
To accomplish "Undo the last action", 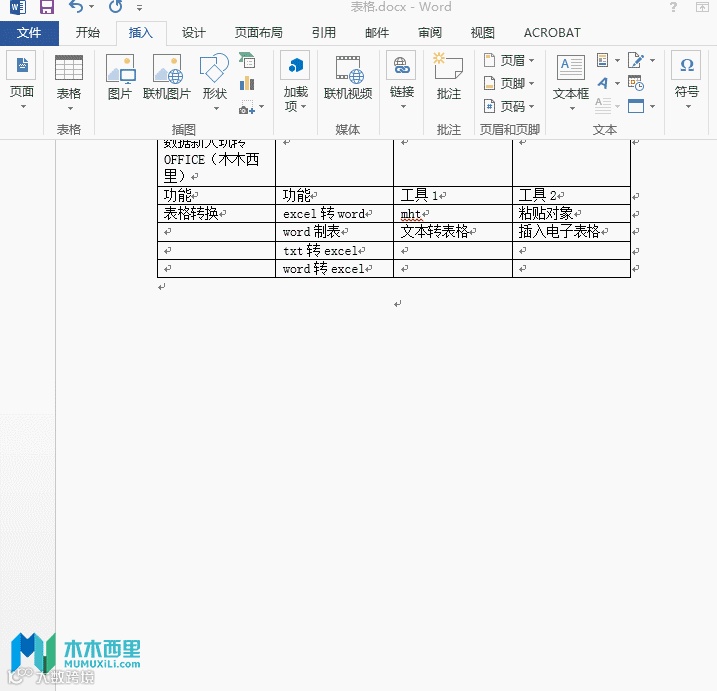I will 76,7.
